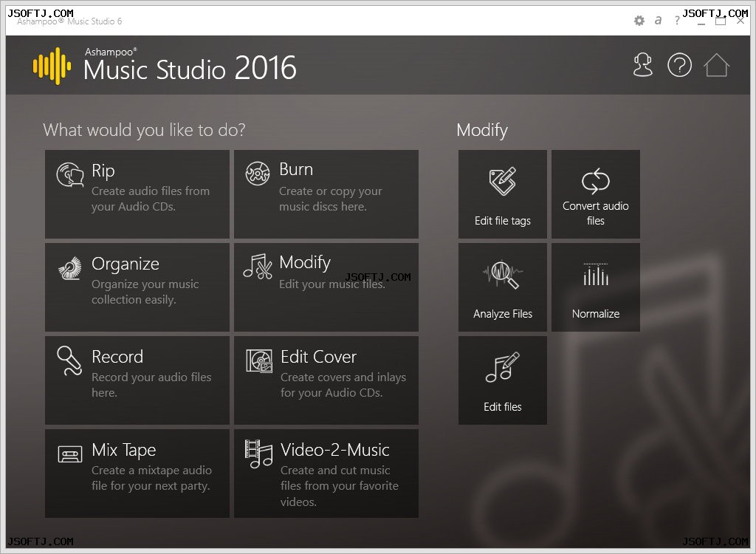
Task: Click 'Record your audio files here.' text
Action: 151,385
